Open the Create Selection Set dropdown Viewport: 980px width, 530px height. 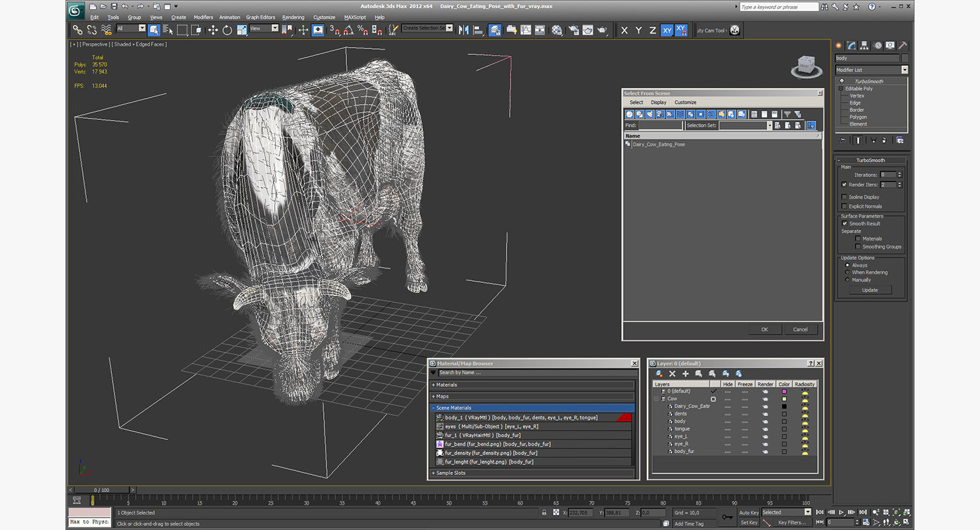(428, 28)
